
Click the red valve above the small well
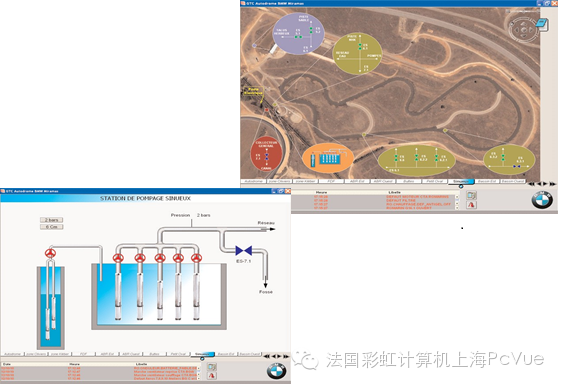point(50,254)
